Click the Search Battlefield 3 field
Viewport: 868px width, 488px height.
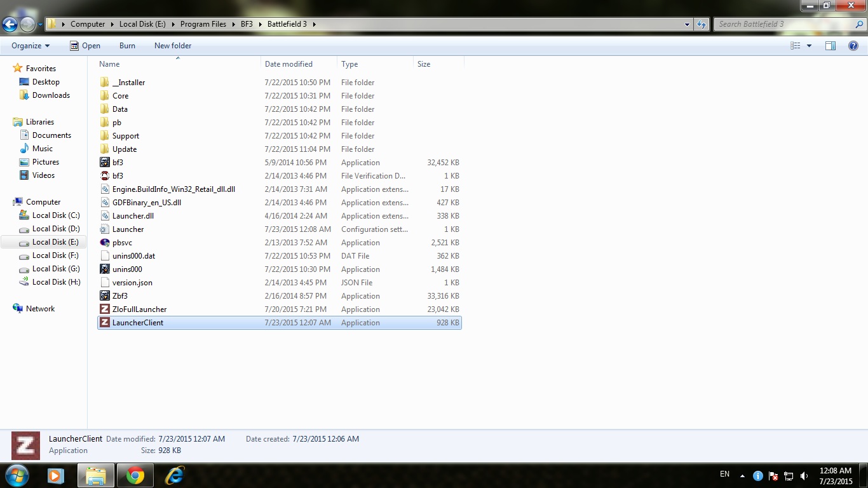click(x=785, y=24)
